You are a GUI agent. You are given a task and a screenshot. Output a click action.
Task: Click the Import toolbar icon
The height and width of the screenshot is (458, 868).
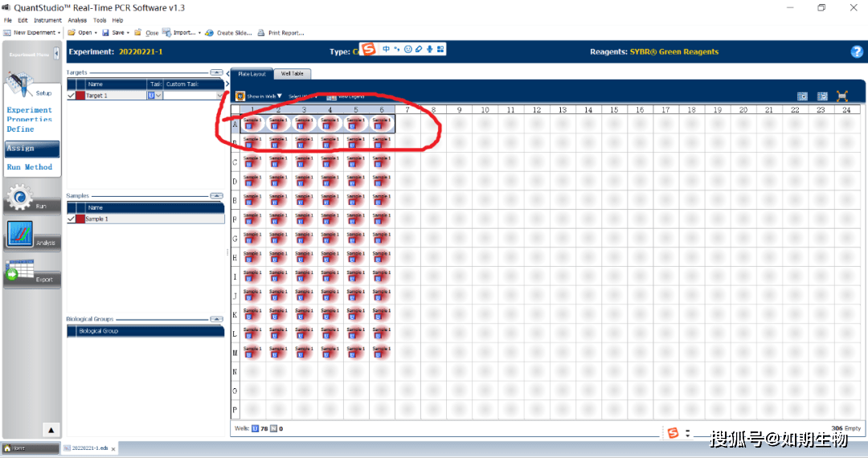(x=166, y=33)
